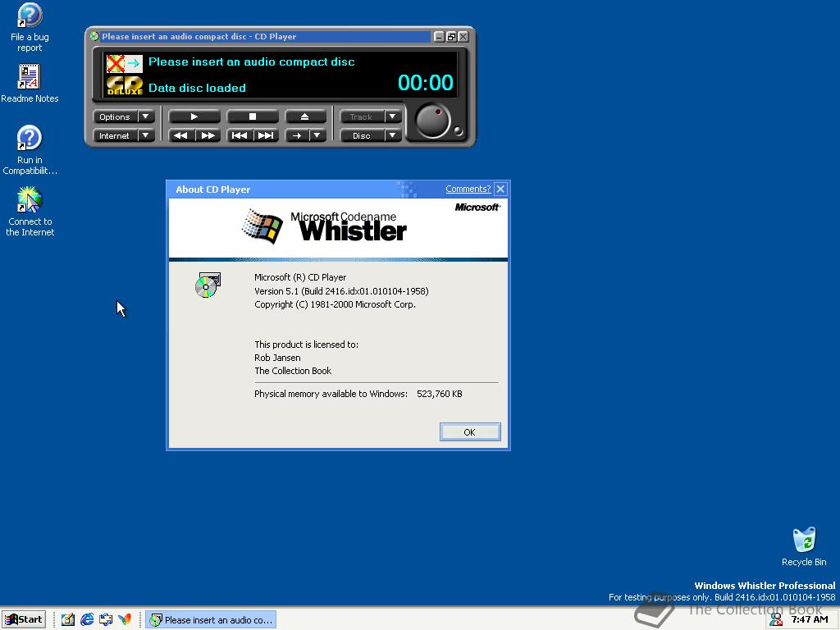Click the MSN butterfly quick launch icon

tap(125, 619)
